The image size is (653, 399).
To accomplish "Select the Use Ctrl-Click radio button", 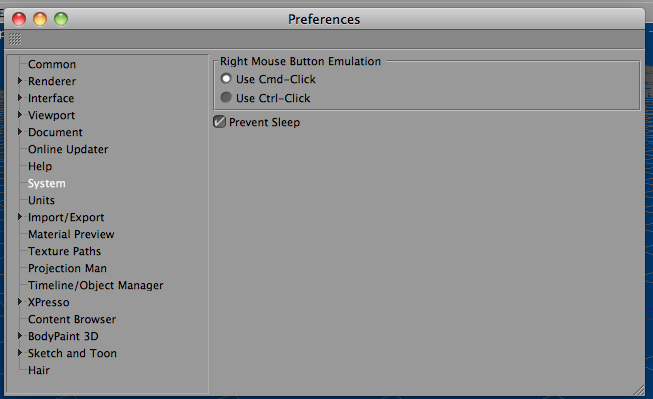I will (226, 97).
